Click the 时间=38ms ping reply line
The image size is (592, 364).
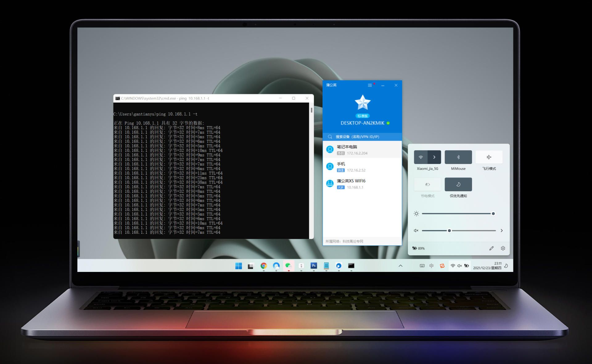click(168, 182)
